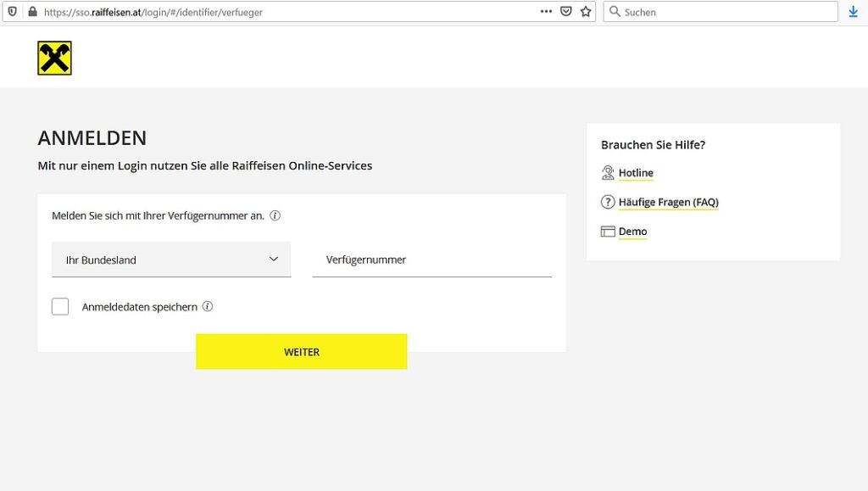Show info for Anmeldedaten speichern
Viewport: 868px width, 491px height.
coord(208,306)
